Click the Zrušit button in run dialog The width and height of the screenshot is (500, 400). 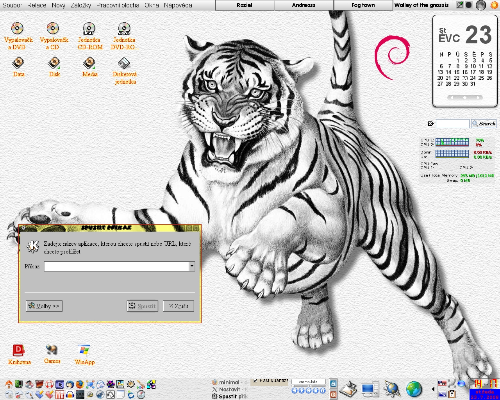tap(178, 306)
